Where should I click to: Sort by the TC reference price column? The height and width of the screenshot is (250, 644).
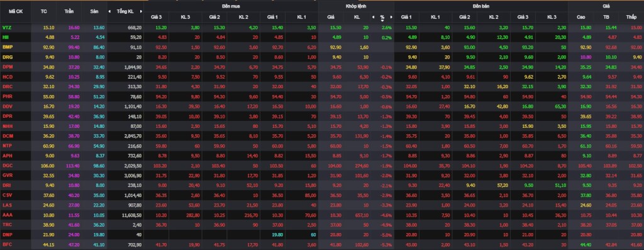[43, 11]
